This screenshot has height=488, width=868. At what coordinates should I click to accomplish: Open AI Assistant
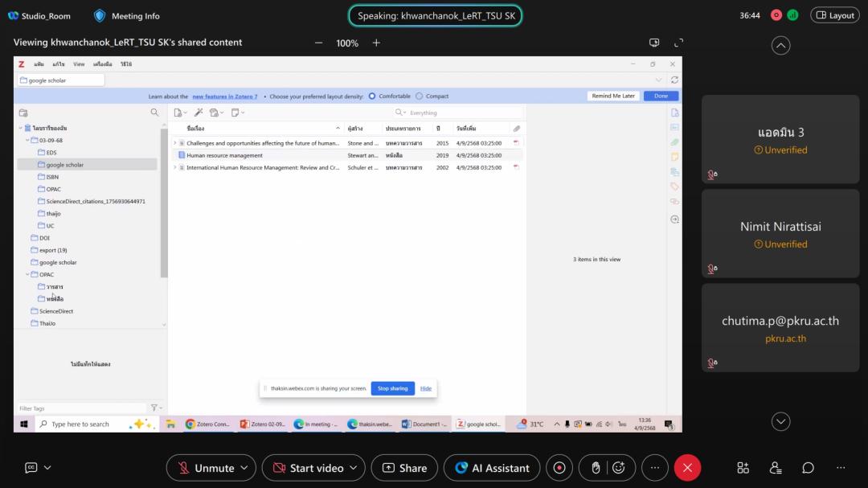click(492, 468)
